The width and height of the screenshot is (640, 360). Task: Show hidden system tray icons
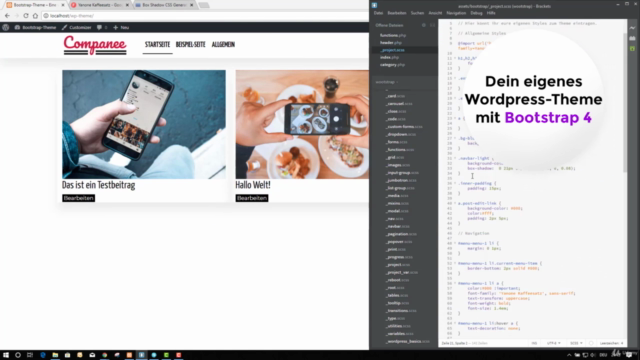[569, 355]
